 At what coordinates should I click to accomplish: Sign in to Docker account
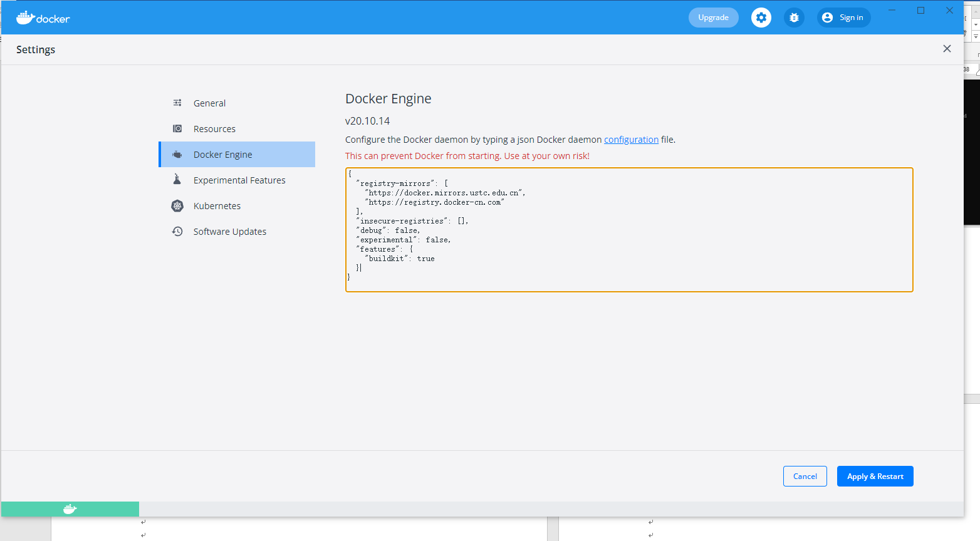[x=843, y=18]
